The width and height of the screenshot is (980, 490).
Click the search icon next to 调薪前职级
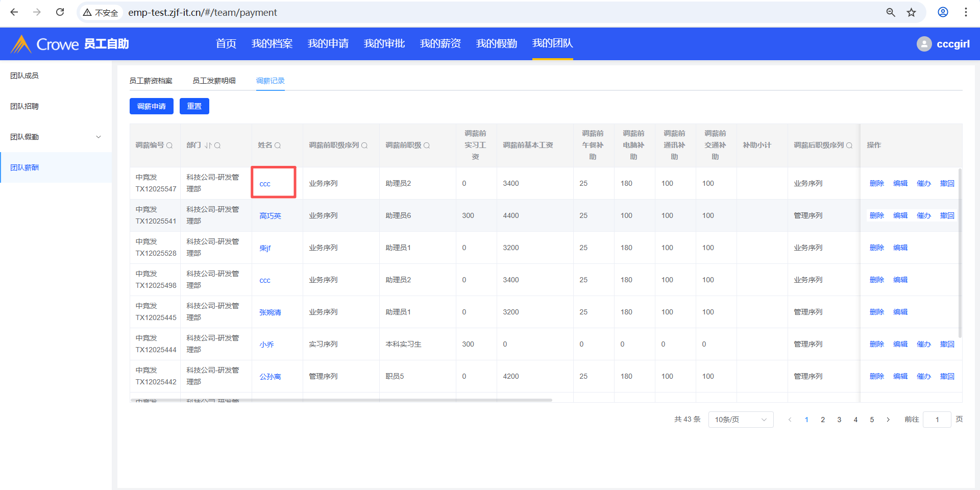pos(427,145)
